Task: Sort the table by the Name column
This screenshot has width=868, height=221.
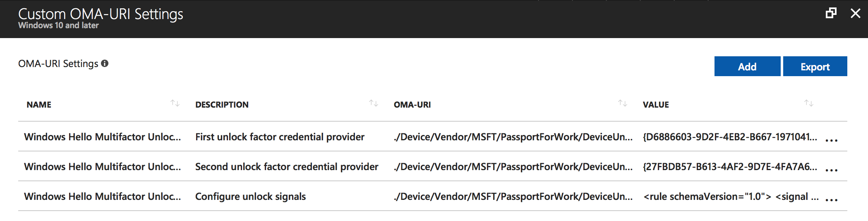Action: 175,103
